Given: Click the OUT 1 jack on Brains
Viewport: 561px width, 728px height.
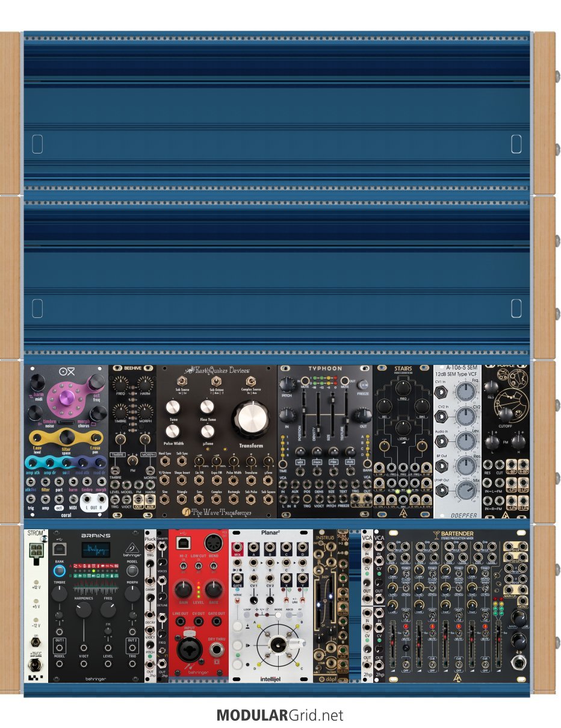Looking at the screenshot, I should point(58,648).
